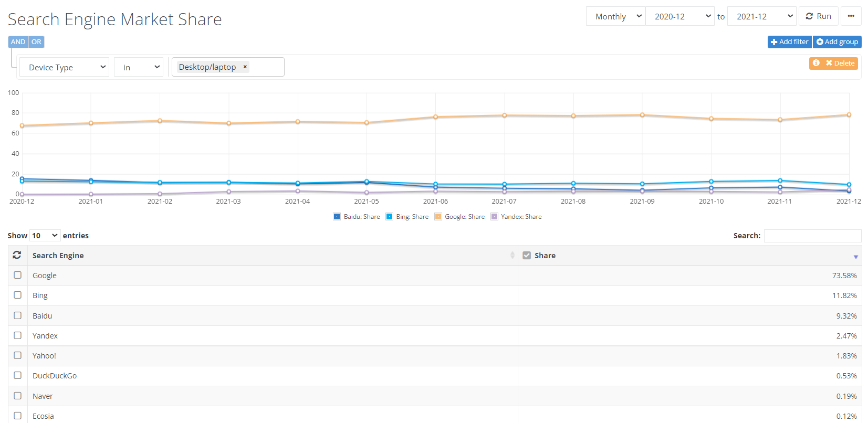Open the 'in' operator dropdown
The width and height of the screenshot is (868, 423).
[139, 67]
